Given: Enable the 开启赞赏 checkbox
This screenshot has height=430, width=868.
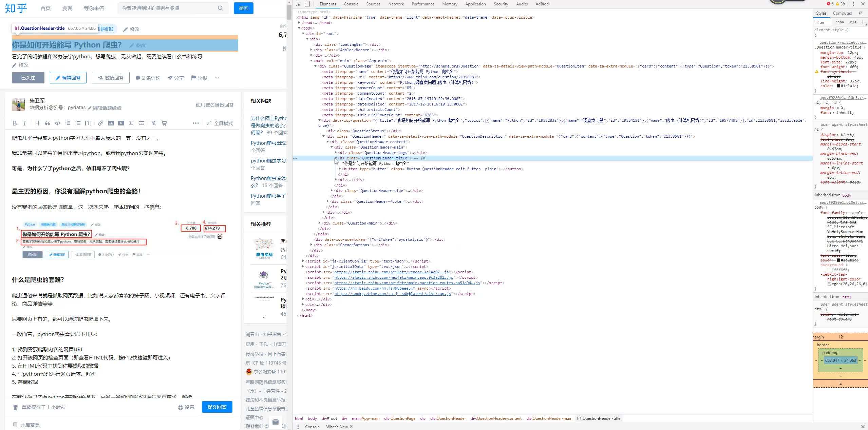Looking at the screenshot, I should [15, 424].
